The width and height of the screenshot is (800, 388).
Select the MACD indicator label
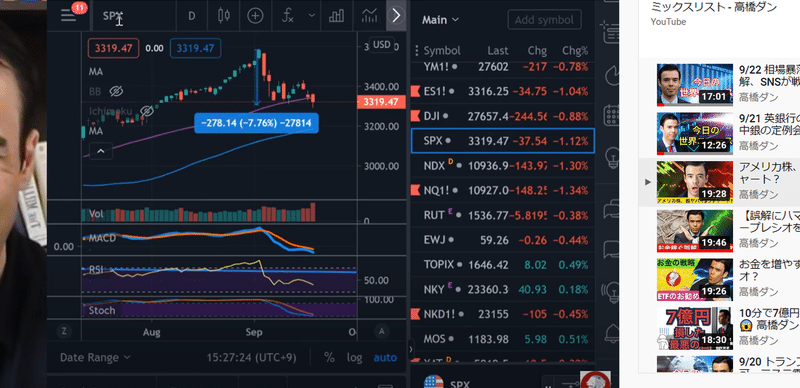pyautogui.click(x=102, y=238)
